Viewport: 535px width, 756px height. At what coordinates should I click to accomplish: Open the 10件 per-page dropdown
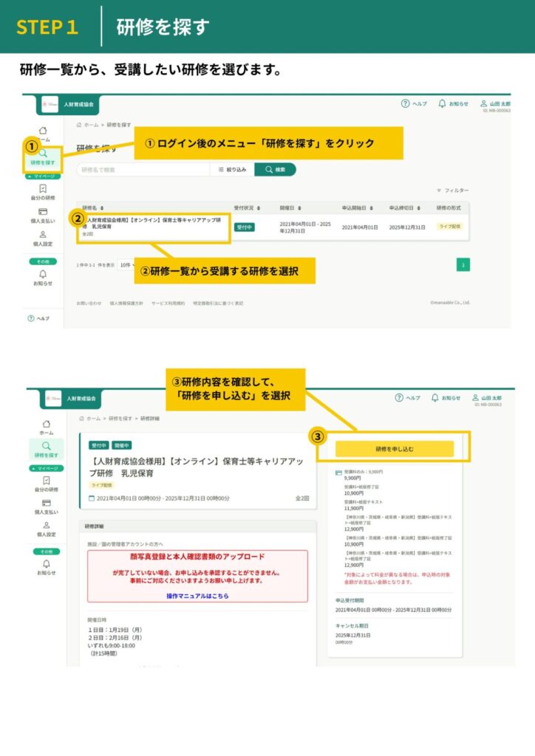coord(126,264)
